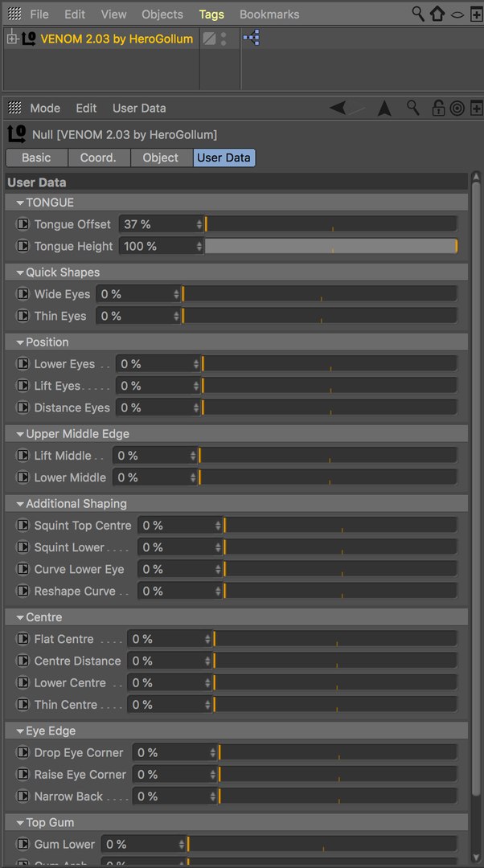Click the target icon in the Attribute Manager

(457, 108)
